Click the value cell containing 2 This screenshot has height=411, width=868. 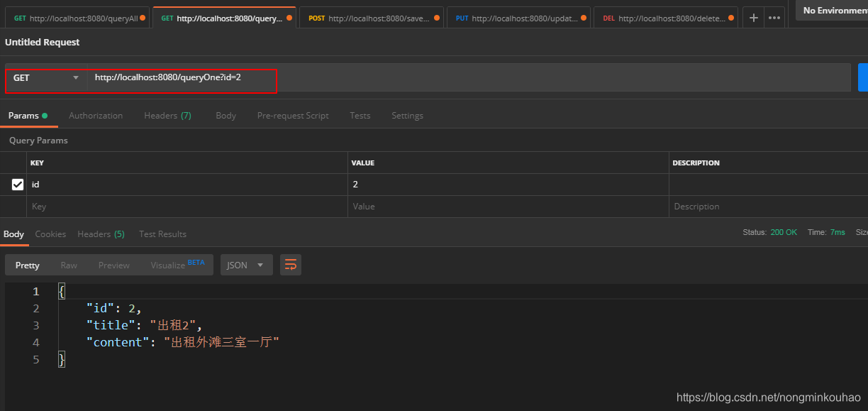508,185
